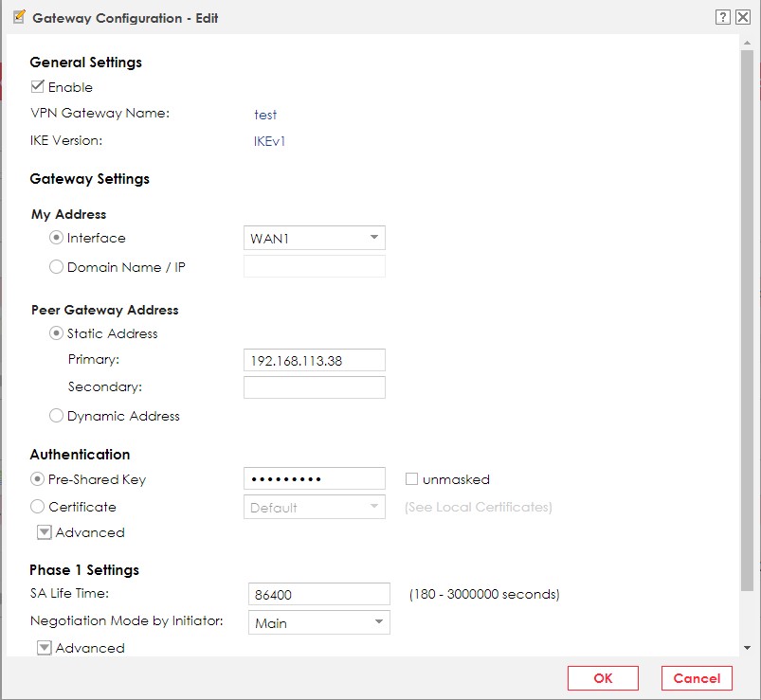Expand the Authentication Advanced section
This screenshot has height=700, width=761.
(45, 532)
